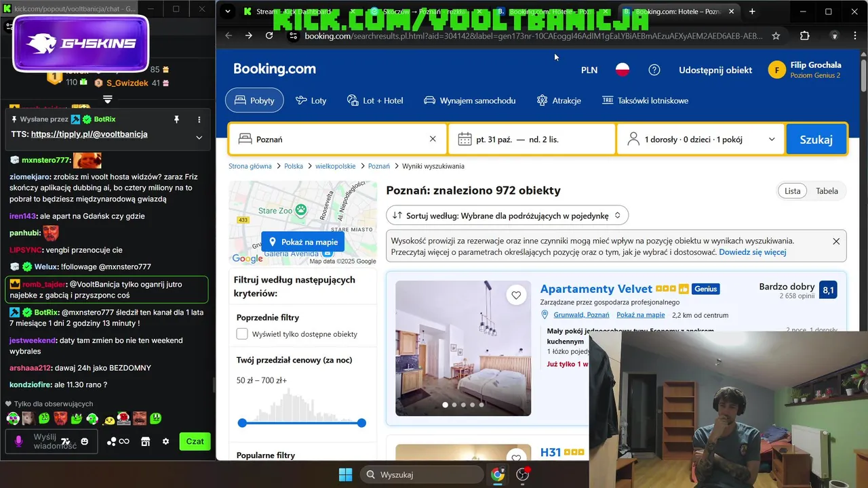The width and height of the screenshot is (868, 488).
Task: Open the tab search dropdown arrow
Action: click(x=228, y=12)
